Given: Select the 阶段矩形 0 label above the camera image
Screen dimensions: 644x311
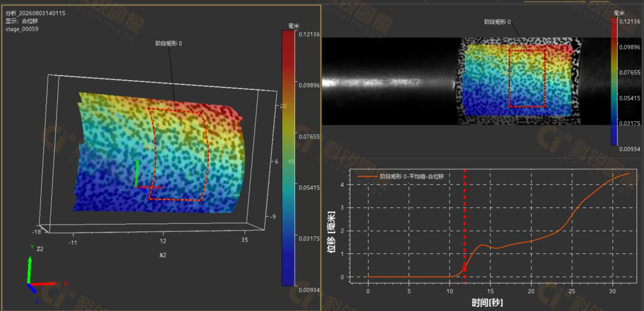Looking at the screenshot, I should pyautogui.click(x=497, y=21).
